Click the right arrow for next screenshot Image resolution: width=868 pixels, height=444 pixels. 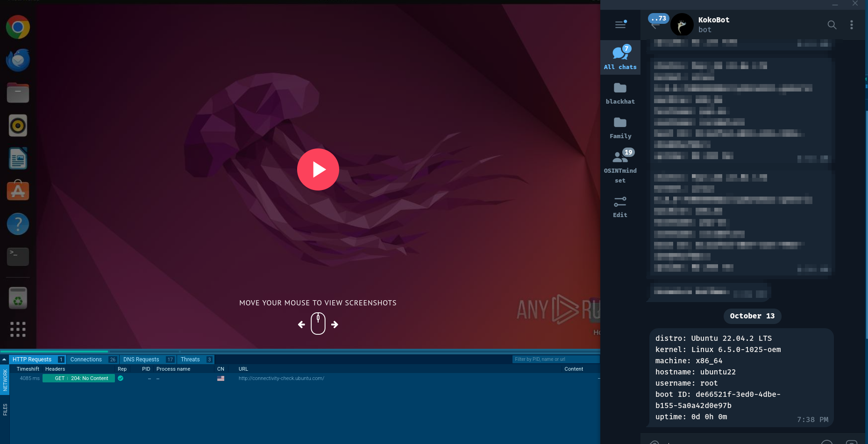(x=334, y=324)
